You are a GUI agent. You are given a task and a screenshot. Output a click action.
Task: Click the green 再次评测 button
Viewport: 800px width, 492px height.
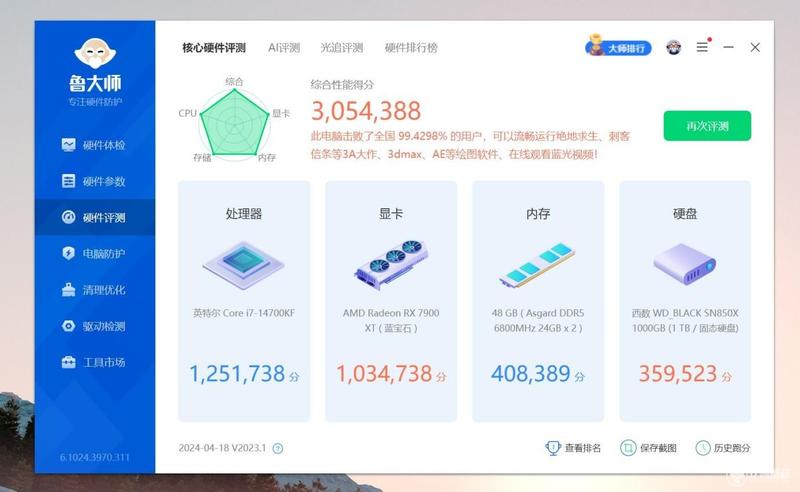pos(707,126)
